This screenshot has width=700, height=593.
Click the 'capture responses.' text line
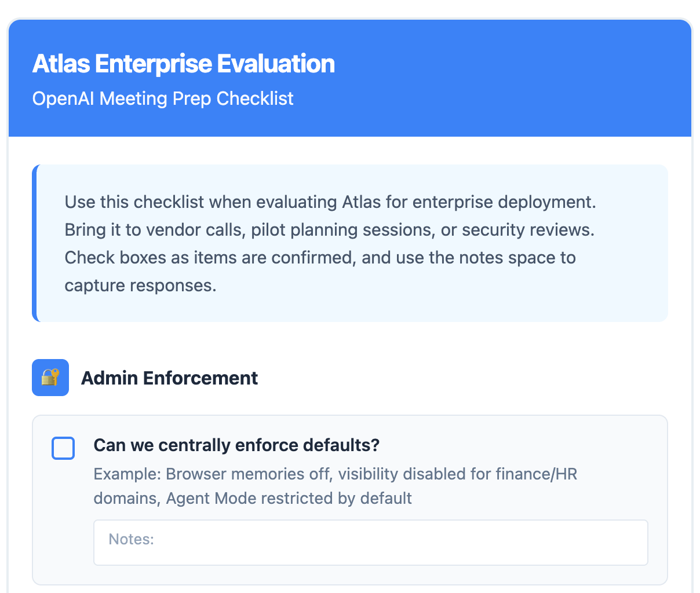point(140,285)
